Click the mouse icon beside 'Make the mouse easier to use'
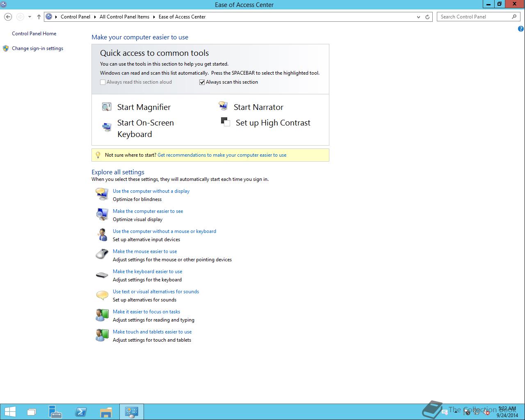Screen dimensions: 525x420 tap(102, 254)
